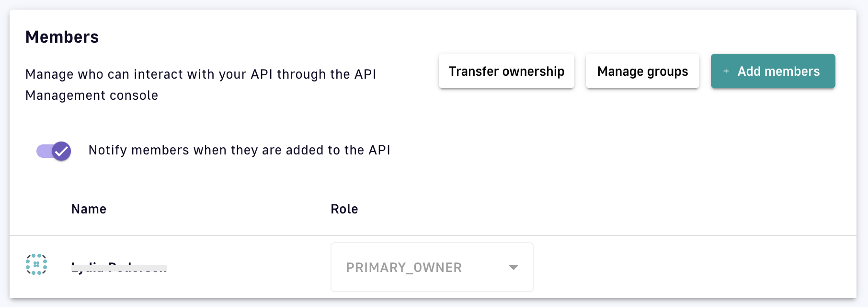Click the Name column header

point(89,209)
